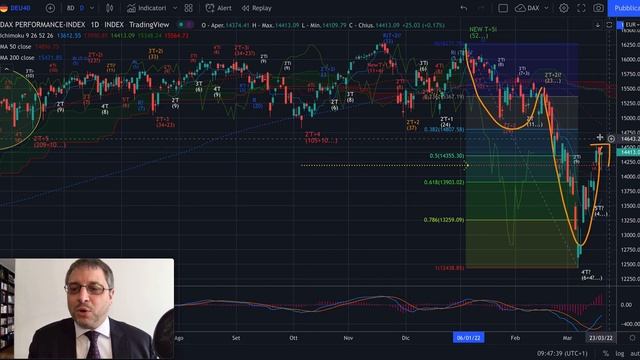Viewport: 640px width, 360px height.
Task: Click the 06/01/22 date marker
Action: pos(469,338)
